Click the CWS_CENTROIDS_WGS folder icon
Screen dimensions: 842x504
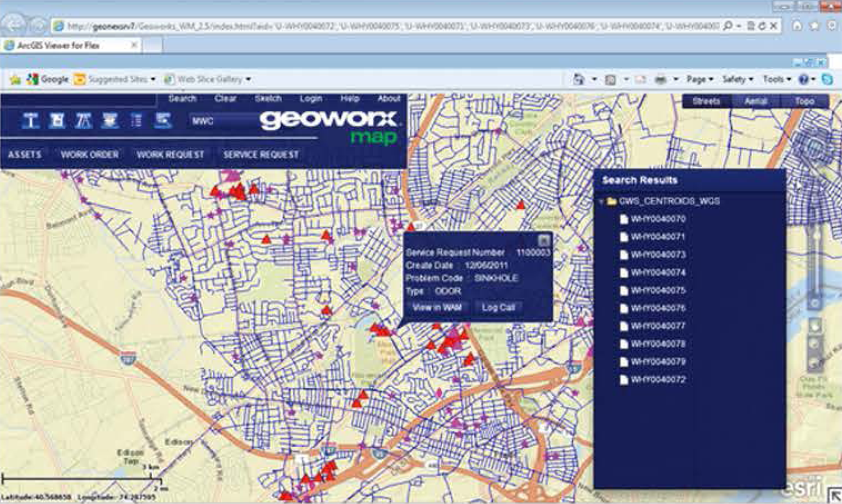612,201
